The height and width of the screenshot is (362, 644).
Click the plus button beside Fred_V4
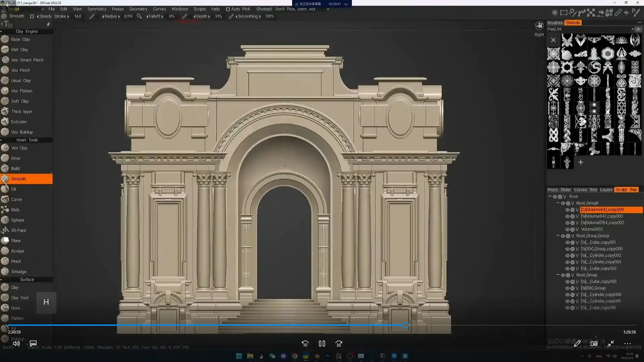[x=638, y=29]
